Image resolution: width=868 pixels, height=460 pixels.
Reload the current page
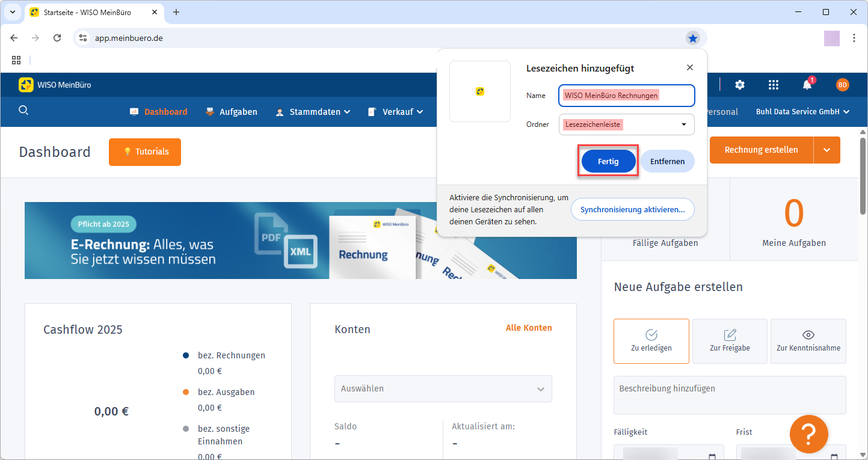tap(57, 38)
